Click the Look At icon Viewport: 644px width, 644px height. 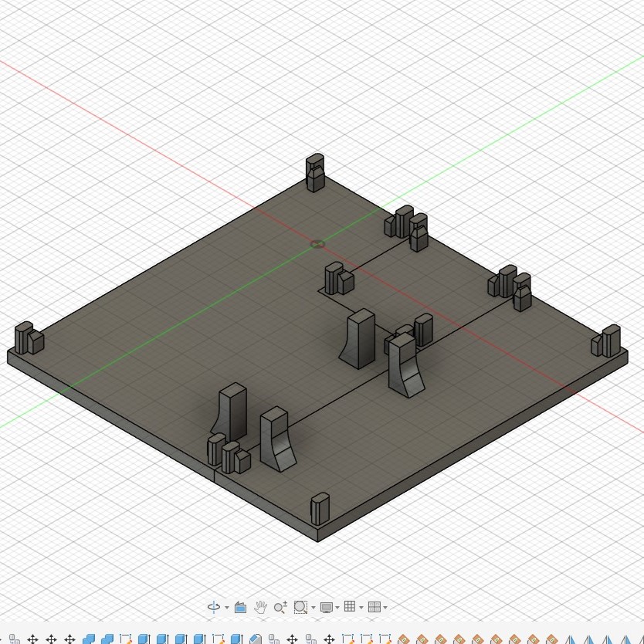pos(240,607)
